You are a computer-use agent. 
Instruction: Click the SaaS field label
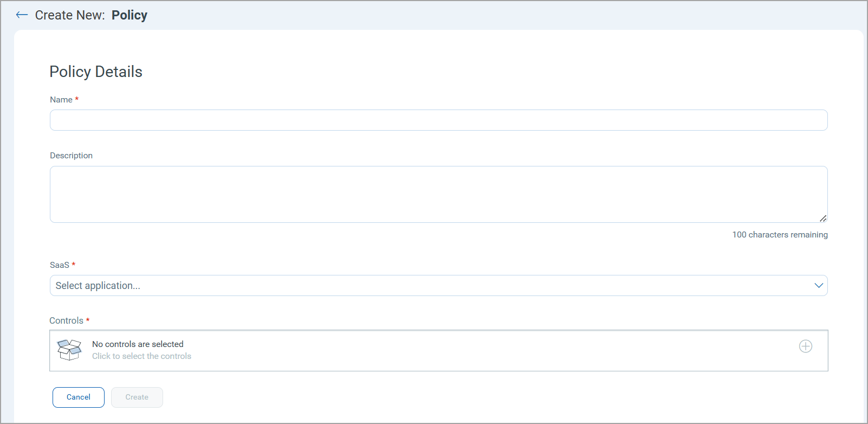(x=60, y=265)
